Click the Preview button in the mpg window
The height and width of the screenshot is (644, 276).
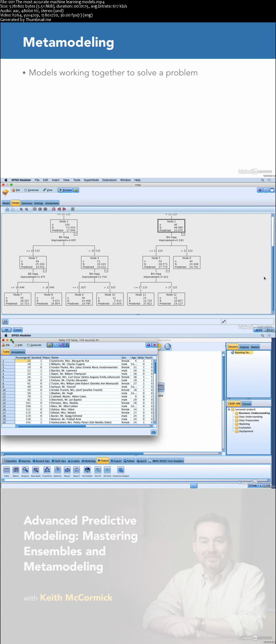click(65, 190)
